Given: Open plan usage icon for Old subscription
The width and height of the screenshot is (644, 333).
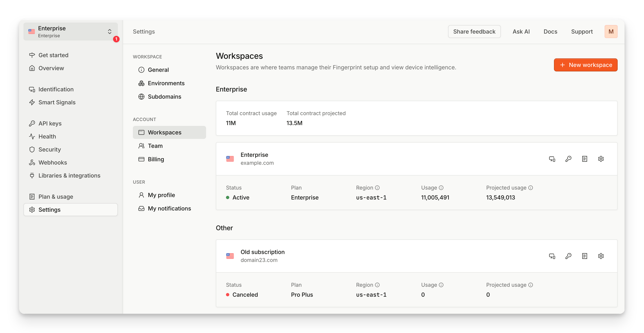Looking at the screenshot, I should (x=585, y=256).
